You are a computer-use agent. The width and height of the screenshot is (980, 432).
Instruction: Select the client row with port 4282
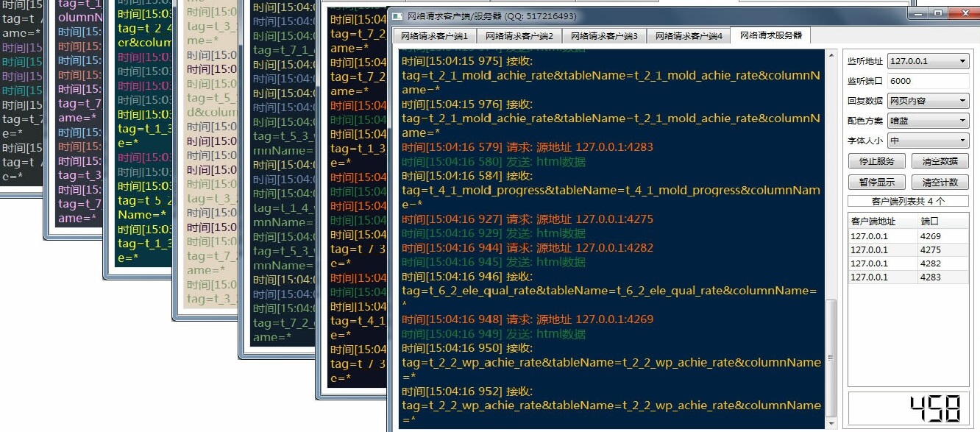point(909,263)
